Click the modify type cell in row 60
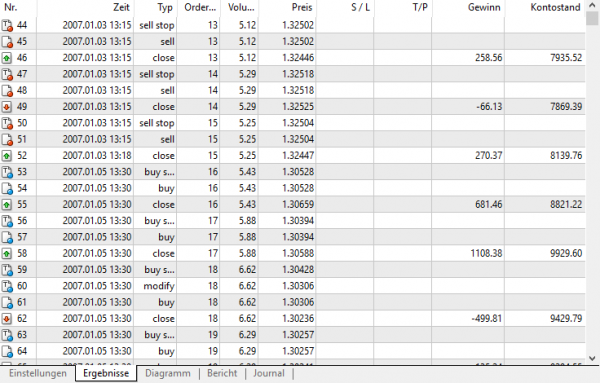600x383 pixels. coord(159,286)
